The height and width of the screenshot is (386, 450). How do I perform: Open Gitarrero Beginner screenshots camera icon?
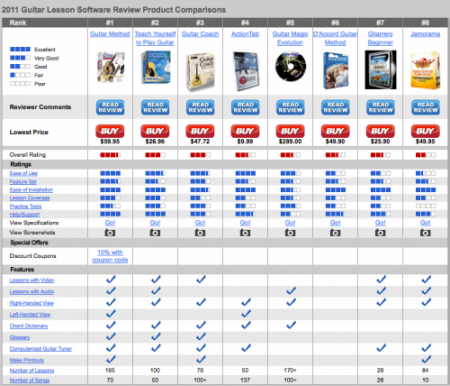pyautogui.click(x=380, y=233)
